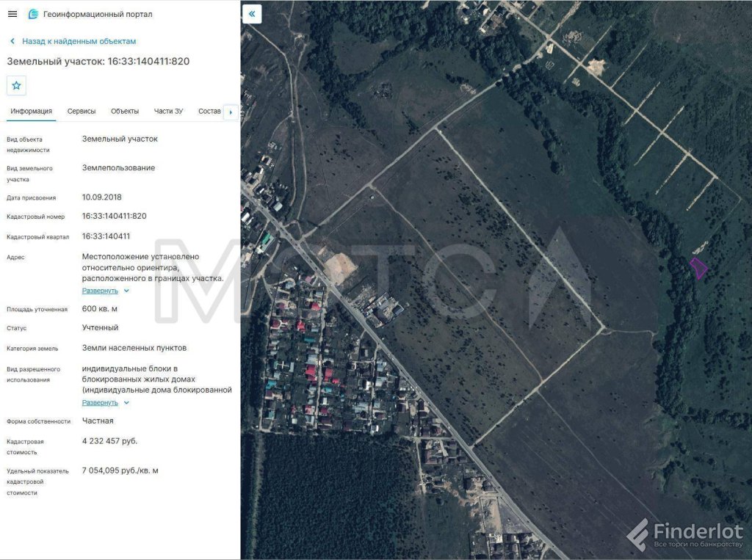Screen dimensions: 752x560
Task: Click the back arrow to found objects
Action: (12, 41)
